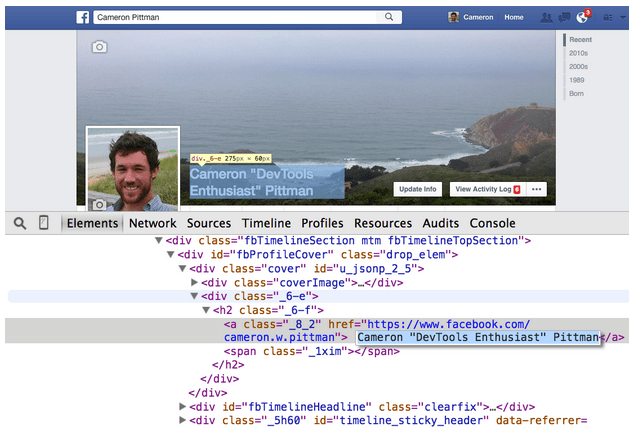Expand the fbTimelineHeadline div node

click(x=183, y=406)
